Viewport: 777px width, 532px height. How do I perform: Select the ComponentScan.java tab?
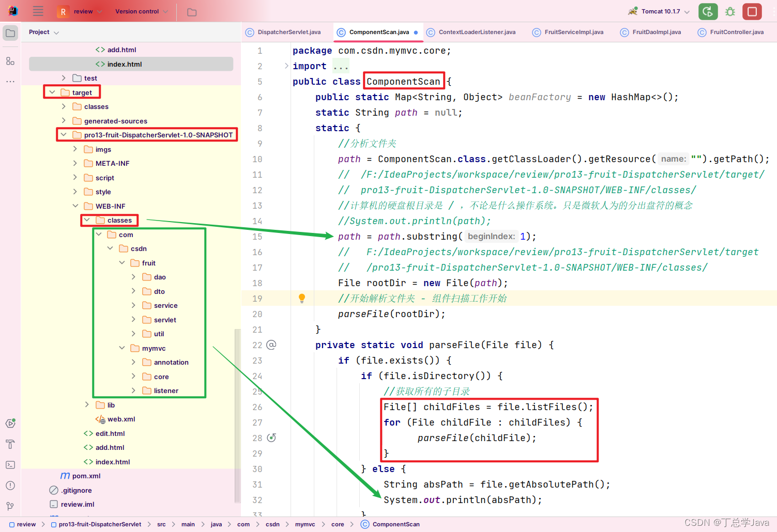(378, 32)
